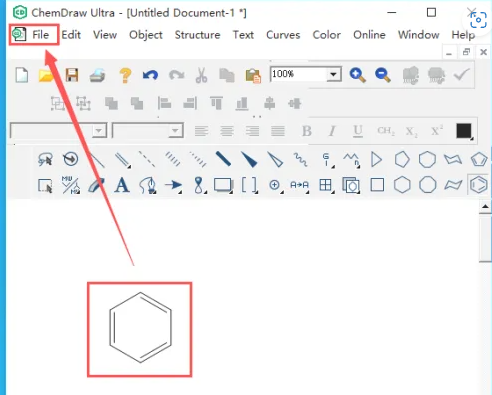This screenshot has height=395, width=492.
Task: Save document with floppy disk icon
Action: coord(72,75)
